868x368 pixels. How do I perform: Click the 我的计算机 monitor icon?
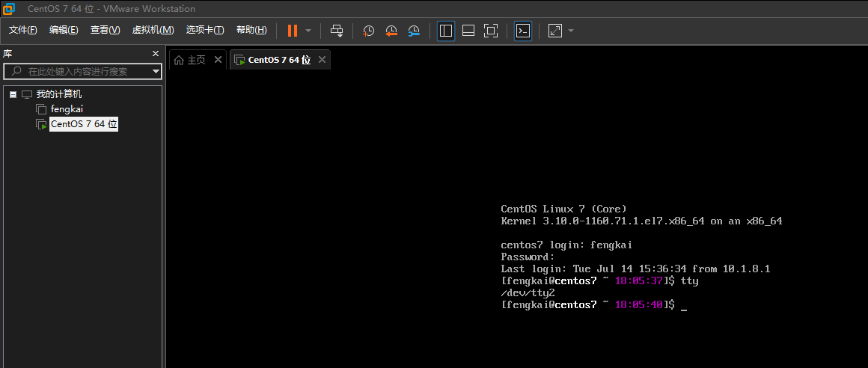27,95
